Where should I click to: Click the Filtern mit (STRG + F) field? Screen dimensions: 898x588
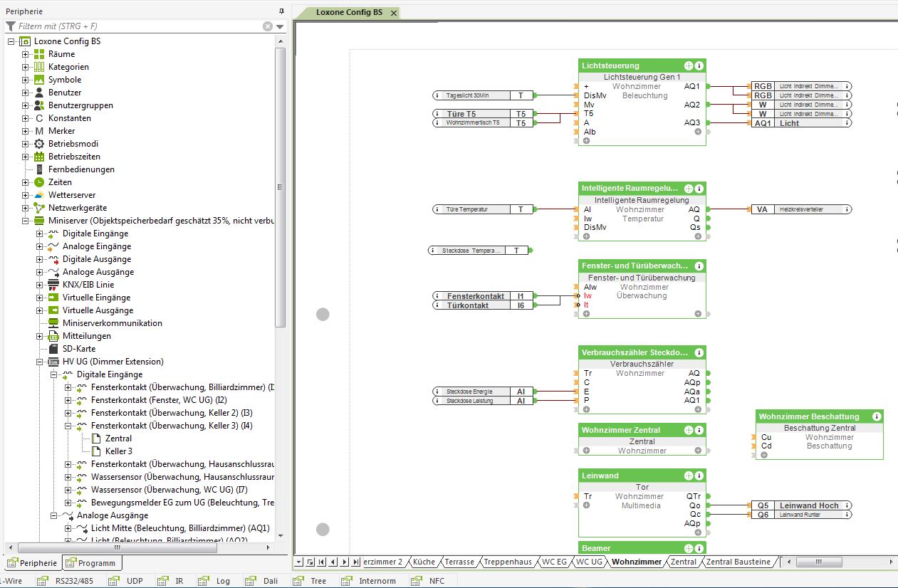pyautogui.click(x=140, y=26)
